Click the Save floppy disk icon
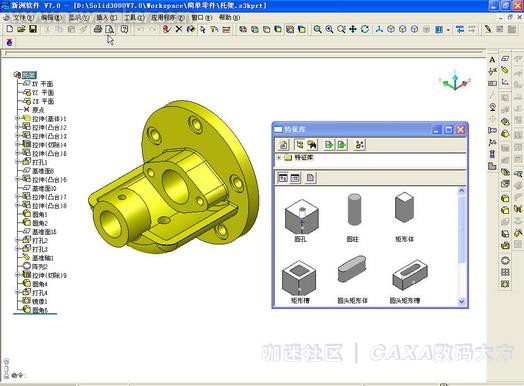524x386 pixels. point(33,29)
